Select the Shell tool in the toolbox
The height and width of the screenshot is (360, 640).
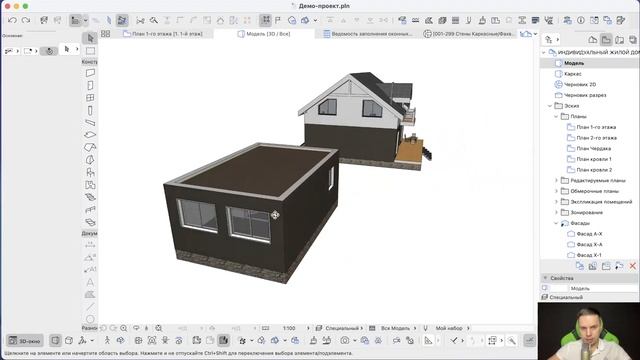(x=90, y=160)
